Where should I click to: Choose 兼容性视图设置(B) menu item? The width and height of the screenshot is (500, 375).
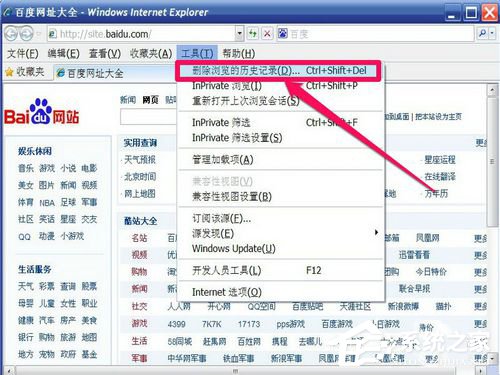281,197
